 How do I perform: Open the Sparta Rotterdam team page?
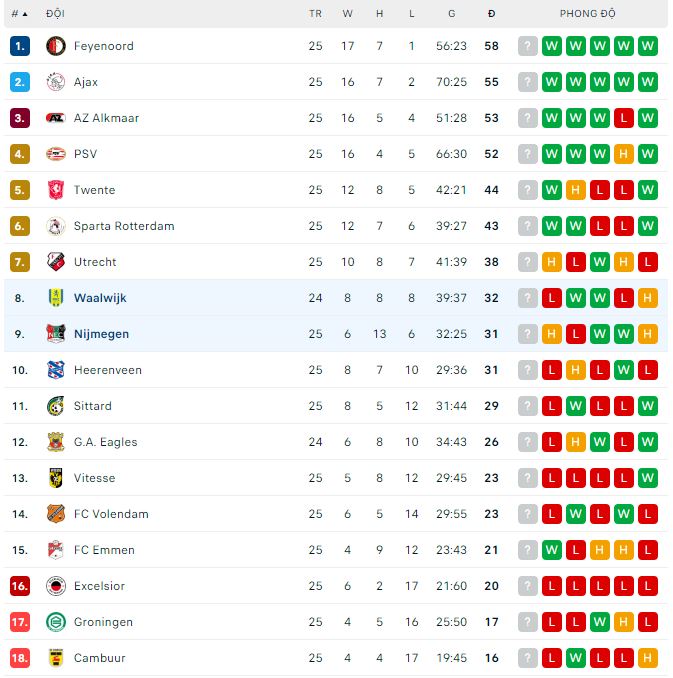(x=124, y=226)
